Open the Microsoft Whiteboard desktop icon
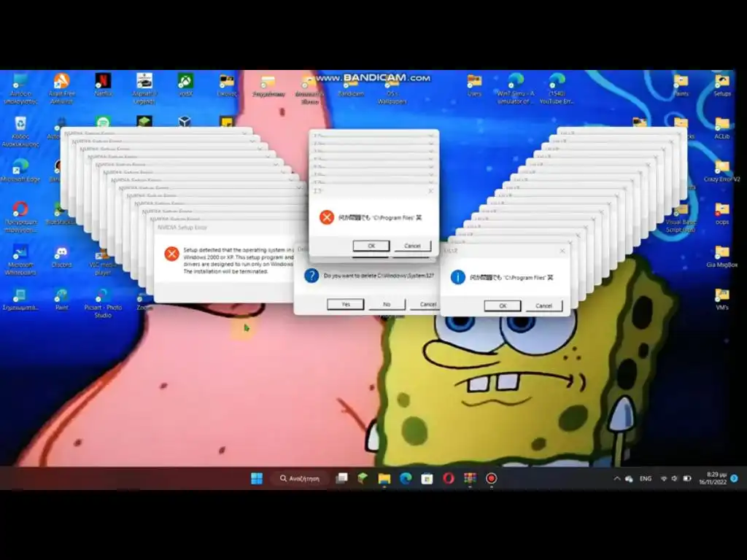 tap(20, 260)
